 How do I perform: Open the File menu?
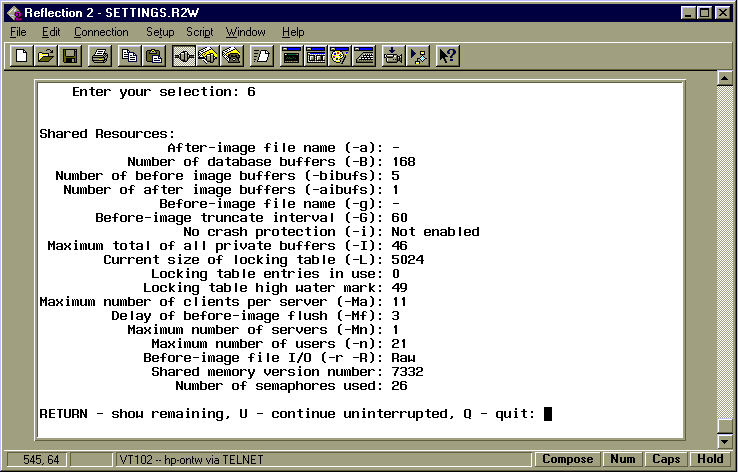coord(18,32)
